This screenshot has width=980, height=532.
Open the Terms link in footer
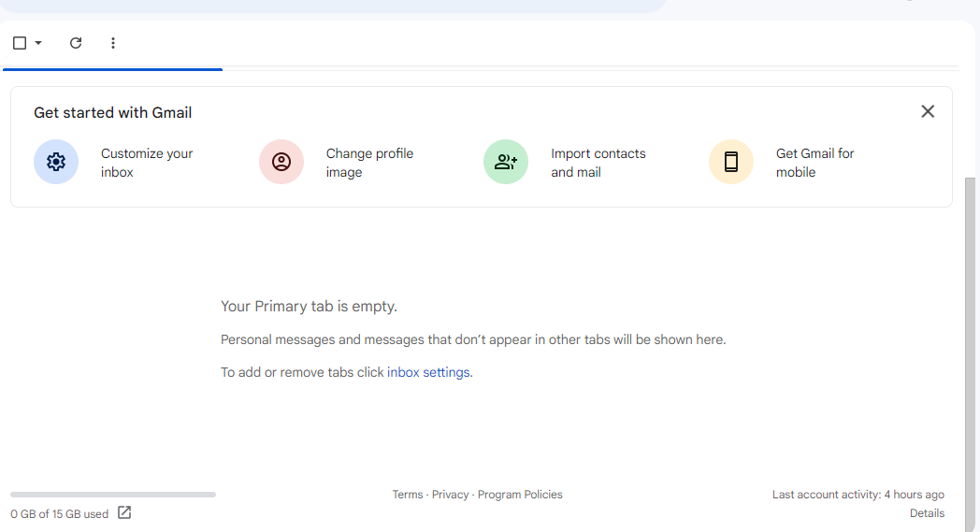(x=408, y=495)
